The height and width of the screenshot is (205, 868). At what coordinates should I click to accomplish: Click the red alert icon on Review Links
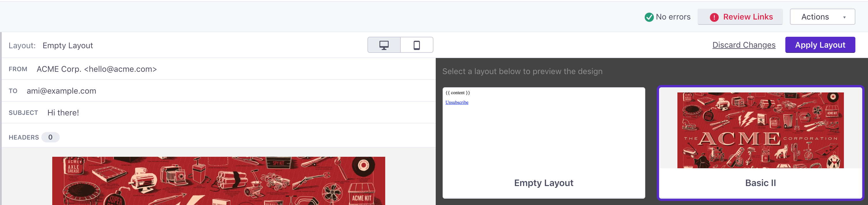click(714, 17)
